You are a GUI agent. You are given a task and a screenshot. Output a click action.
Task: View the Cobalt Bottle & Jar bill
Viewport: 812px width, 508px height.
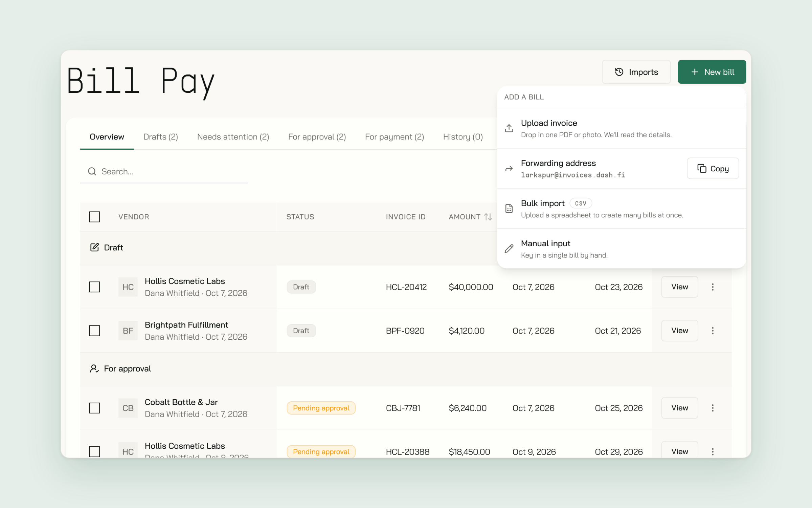tap(679, 408)
